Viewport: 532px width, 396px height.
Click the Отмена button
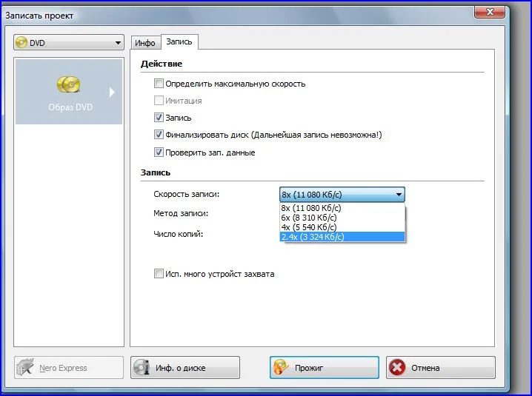[441, 368]
